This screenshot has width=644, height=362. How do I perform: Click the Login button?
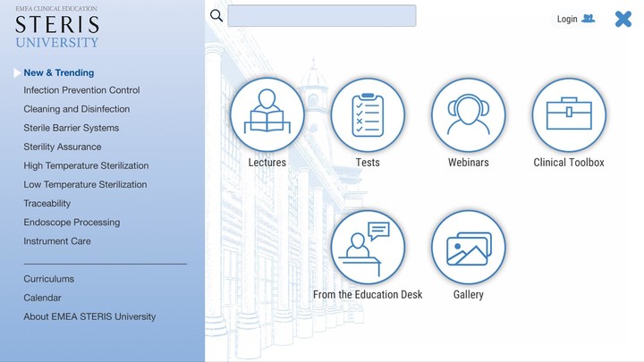click(x=574, y=19)
